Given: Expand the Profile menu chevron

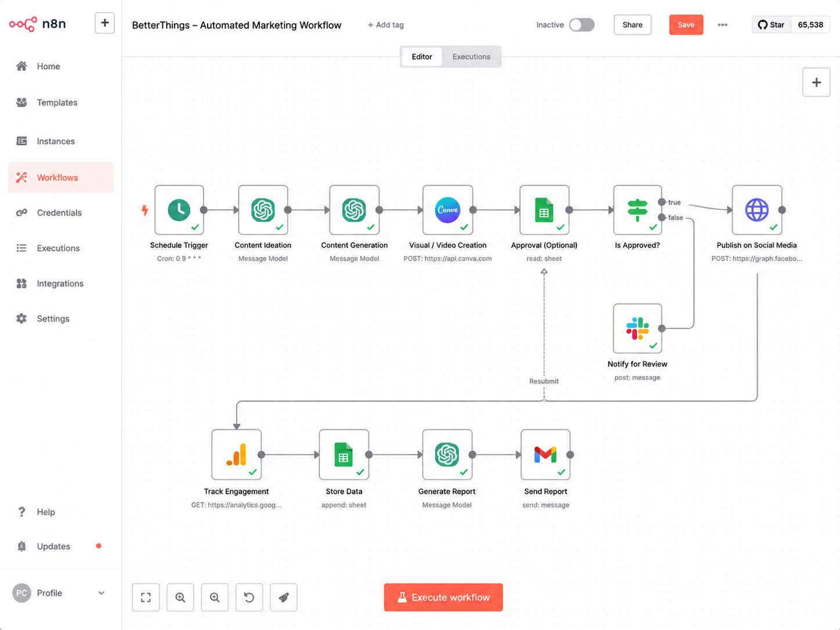Looking at the screenshot, I should click(x=102, y=593).
